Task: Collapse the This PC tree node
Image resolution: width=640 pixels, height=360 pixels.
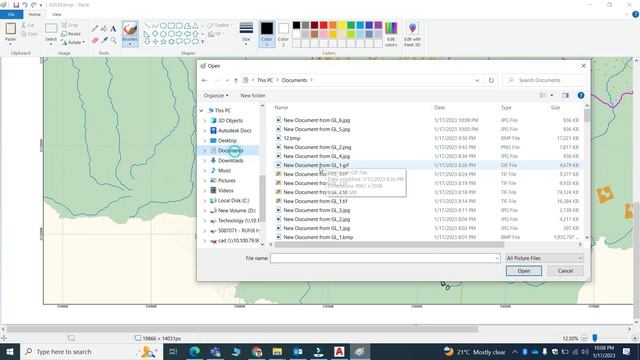Action: 201,111
